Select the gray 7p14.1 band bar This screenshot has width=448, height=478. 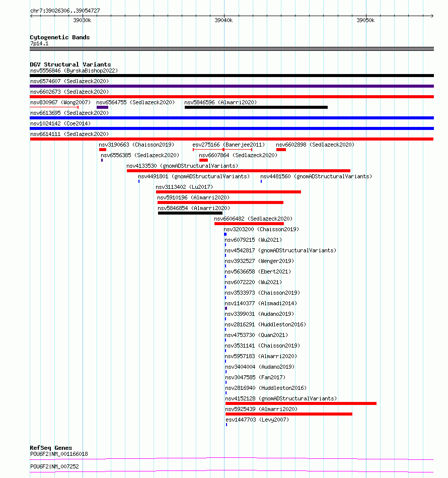[x=232, y=49]
